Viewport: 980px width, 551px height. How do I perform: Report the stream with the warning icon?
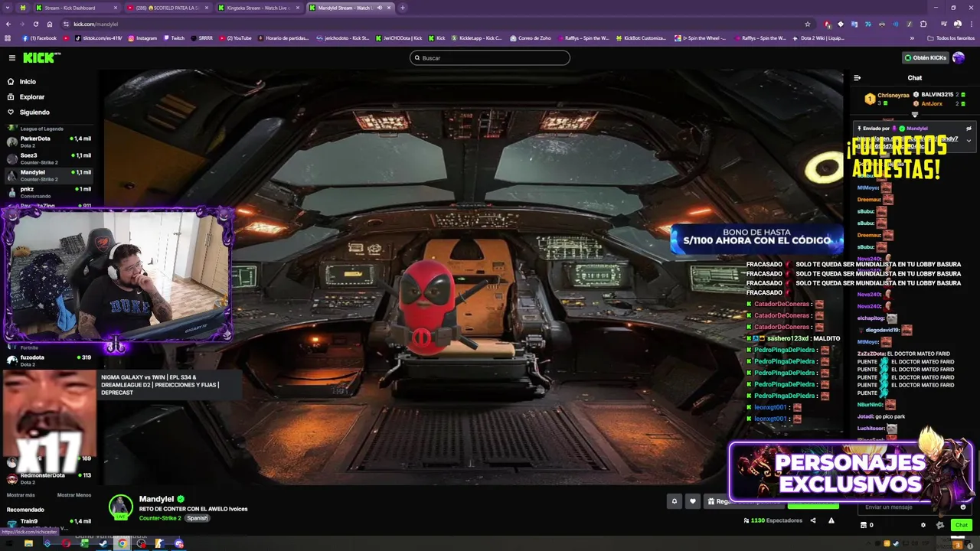tap(831, 520)
